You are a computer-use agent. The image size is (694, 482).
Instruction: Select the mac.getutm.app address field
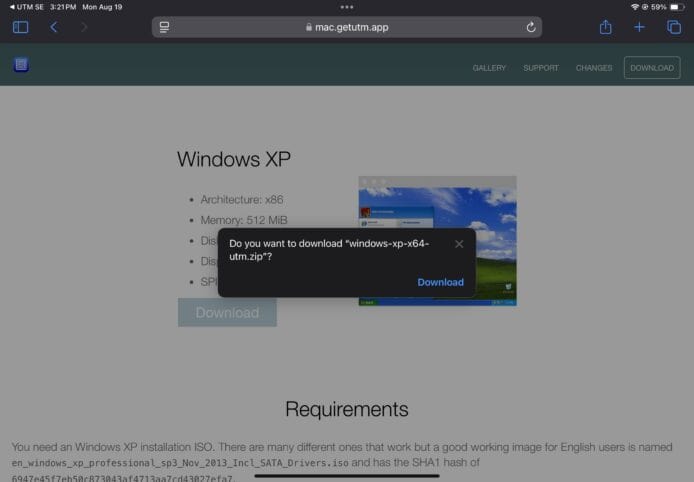click(346, 27)
